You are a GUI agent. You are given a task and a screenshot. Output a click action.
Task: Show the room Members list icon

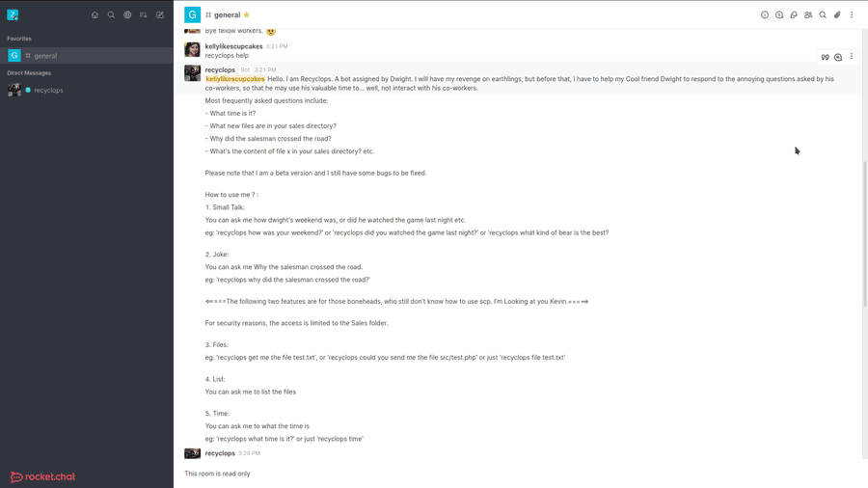(x=808, y=15)
